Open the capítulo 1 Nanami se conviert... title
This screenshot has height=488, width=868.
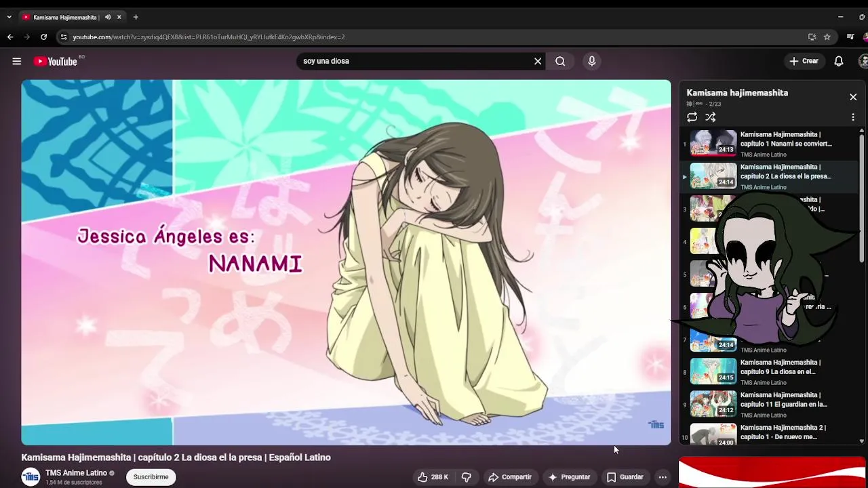point(786,139)
